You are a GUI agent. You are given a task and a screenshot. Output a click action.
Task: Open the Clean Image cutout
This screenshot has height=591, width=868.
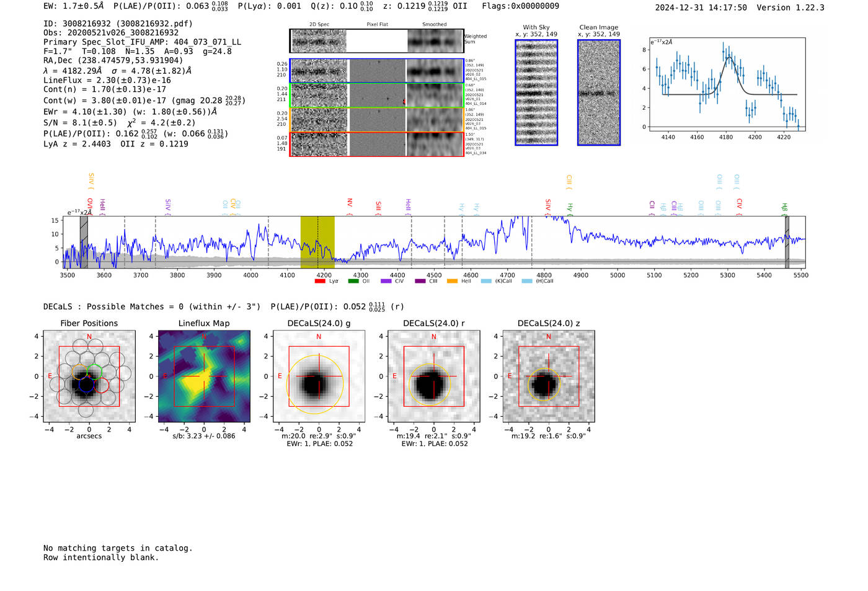tap(599, 92)
